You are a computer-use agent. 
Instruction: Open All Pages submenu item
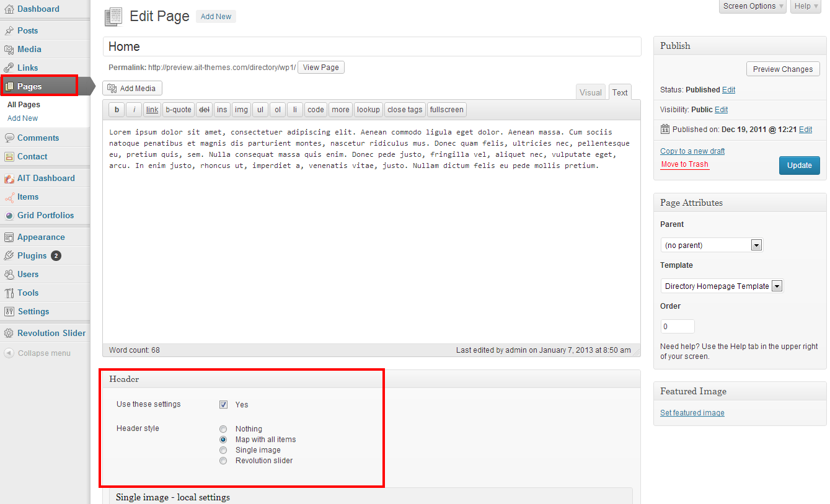coord(24,105)
